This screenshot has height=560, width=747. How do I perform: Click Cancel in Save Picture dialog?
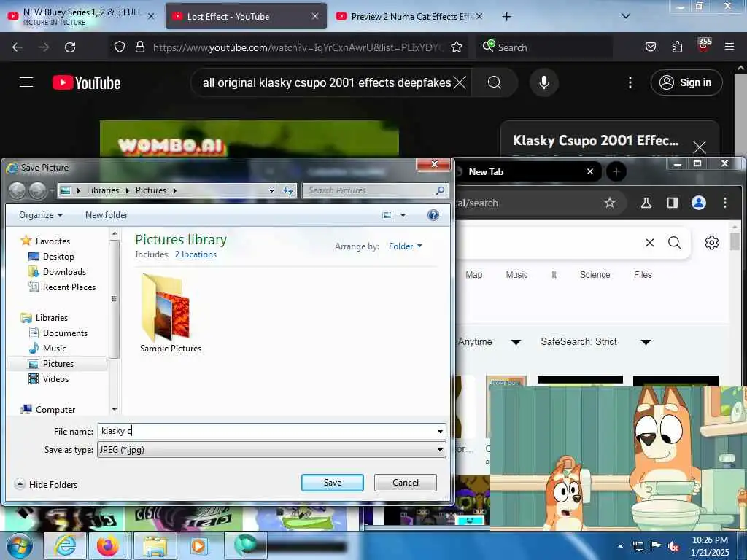[x=405, y=483]
